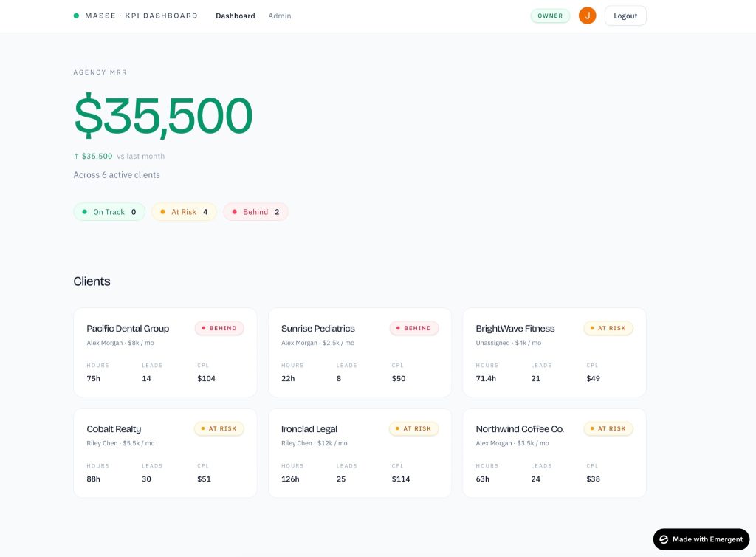Click Alex Morgan · $8k / mo subtitle
The height and width of the screenshot is (557, 756).
(x=120, y=343)
